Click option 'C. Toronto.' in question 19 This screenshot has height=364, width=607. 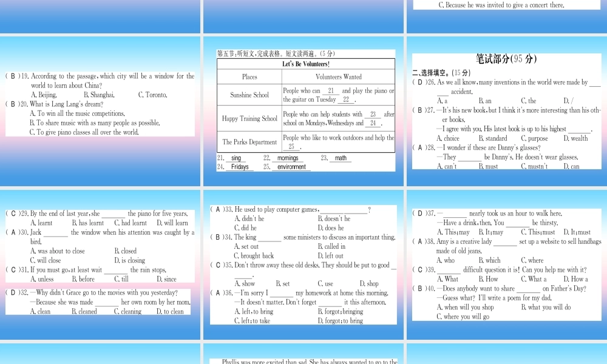tap(152, 95)
